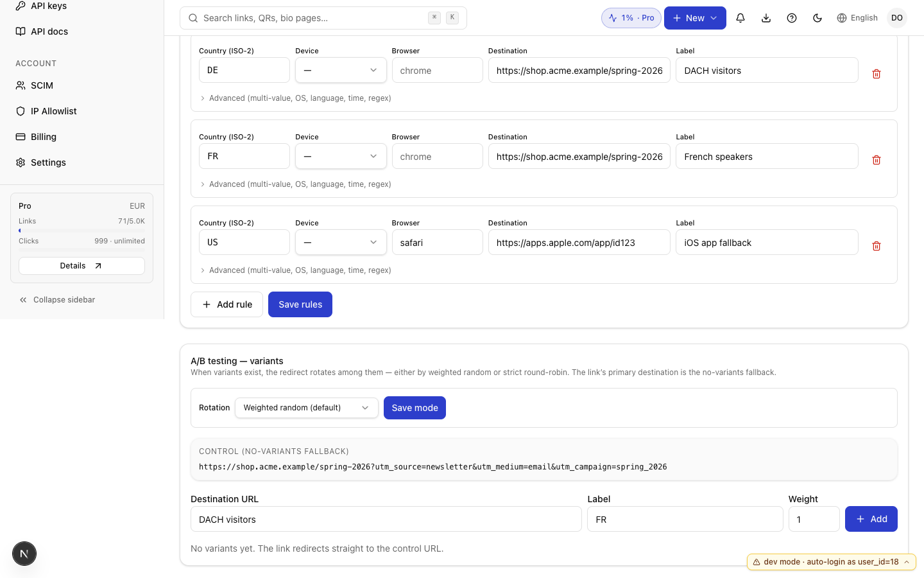Open plan Details link

81,266
